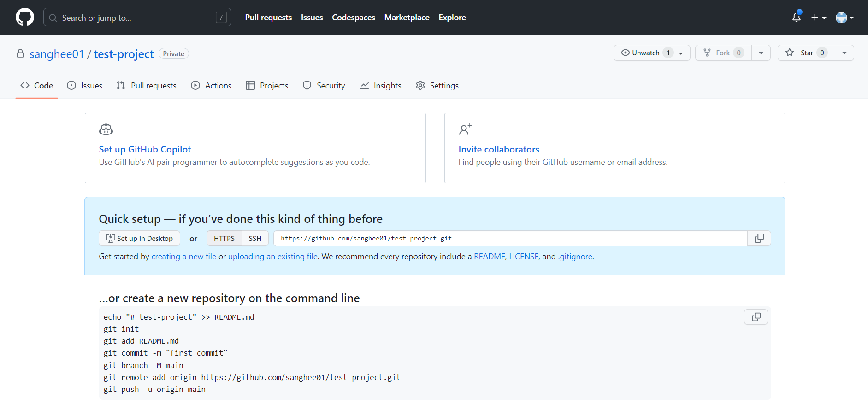Open Set up GitHub Copilot link
This screenshot has height=409, width=868.
point(145,149)
